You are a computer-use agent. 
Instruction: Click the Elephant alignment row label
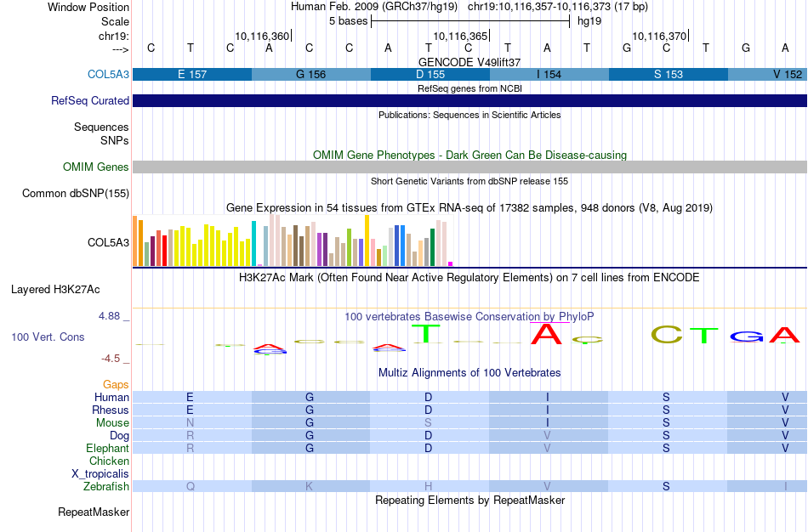tap(107, 448)
